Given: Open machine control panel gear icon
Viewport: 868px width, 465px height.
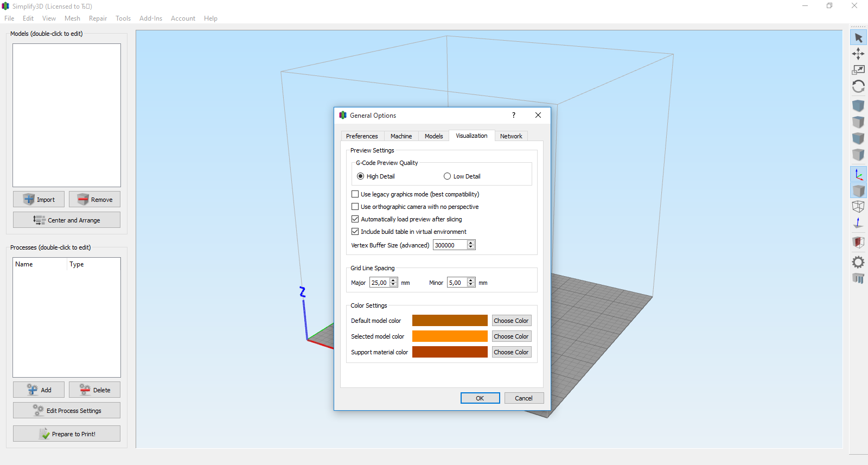Looking at the screenshot, I should click(858, 262).
